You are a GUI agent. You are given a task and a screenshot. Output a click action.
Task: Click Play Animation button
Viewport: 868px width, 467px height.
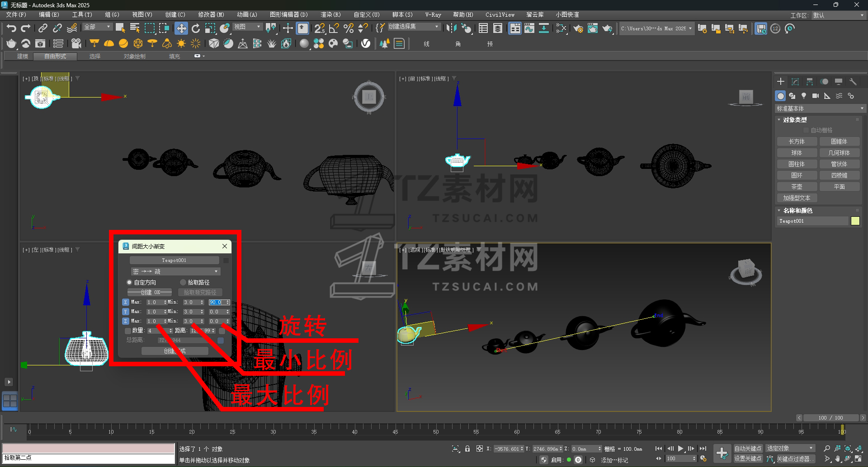pyautogui.click(x=680, y=448)
